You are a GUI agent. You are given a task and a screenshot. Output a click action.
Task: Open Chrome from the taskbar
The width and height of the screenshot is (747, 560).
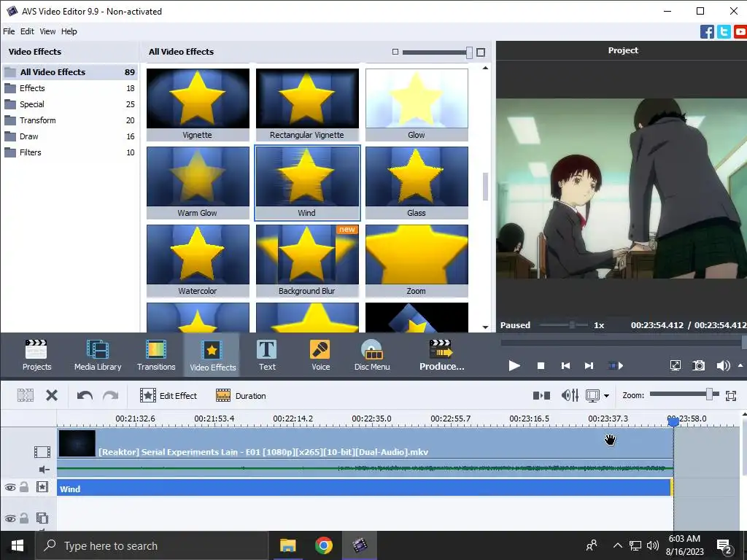tap(323, 545)
